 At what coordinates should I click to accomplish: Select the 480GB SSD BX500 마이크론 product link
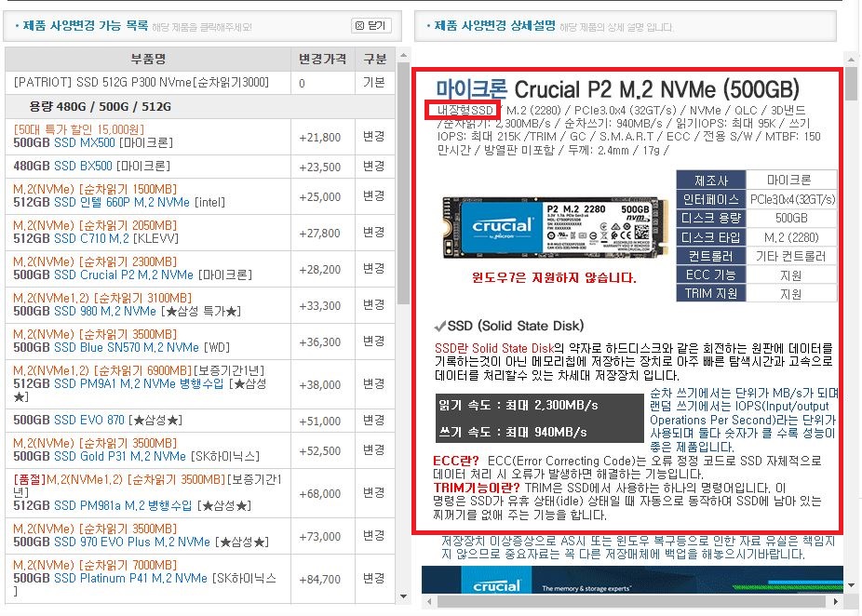(x=91, y=166)
